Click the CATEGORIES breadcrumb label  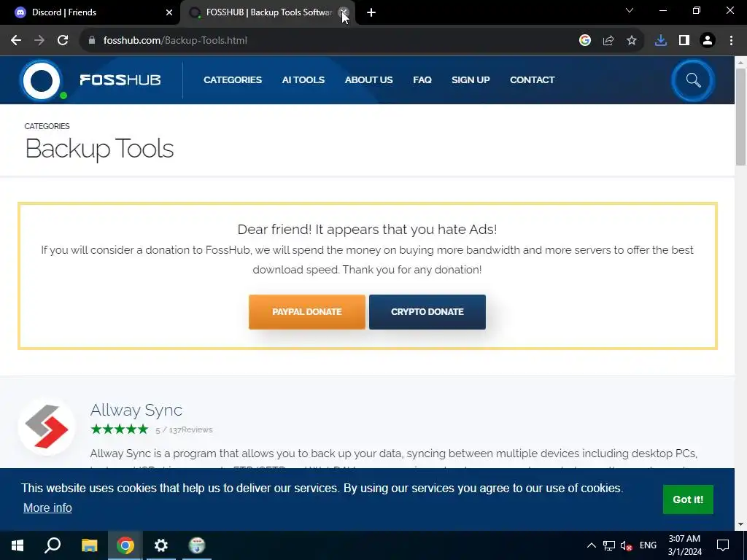point(47,126)
